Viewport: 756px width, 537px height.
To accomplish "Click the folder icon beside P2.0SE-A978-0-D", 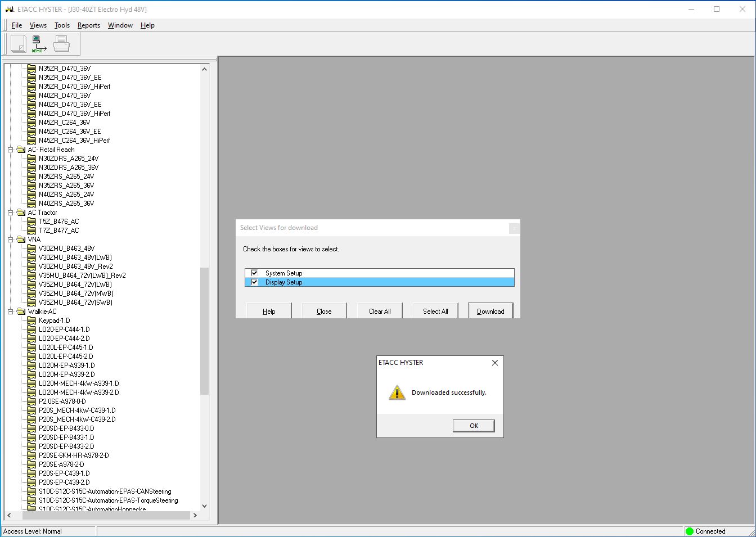I will (x=32, y=401).
